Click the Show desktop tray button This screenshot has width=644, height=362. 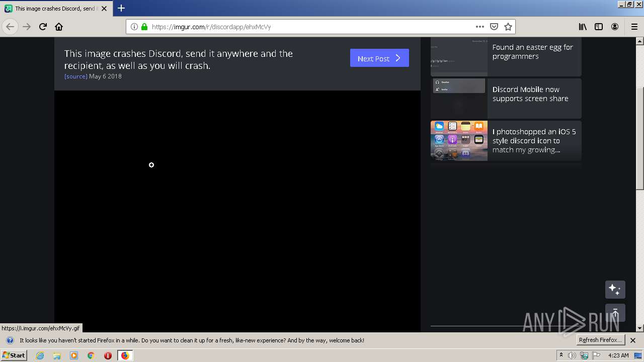[x=638, y=355]
